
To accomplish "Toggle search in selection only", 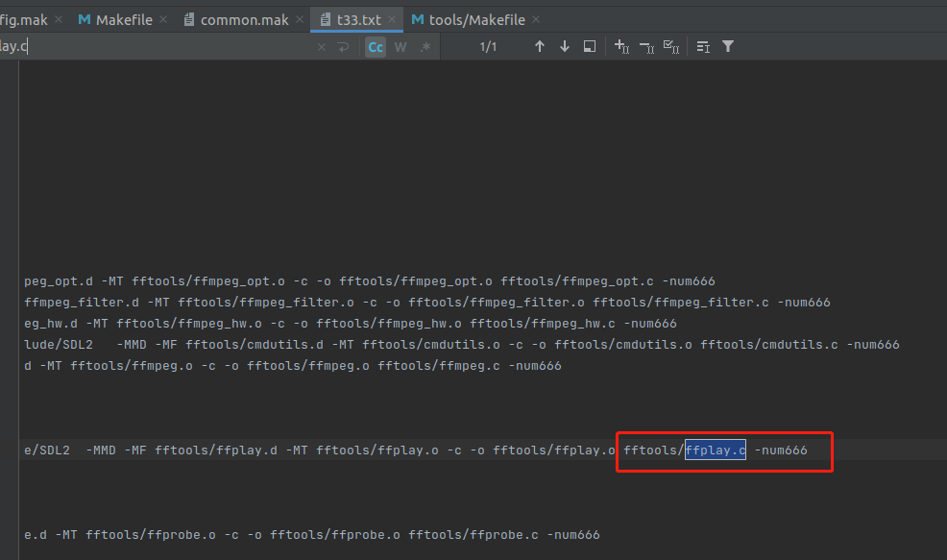I will coord(703,46).
